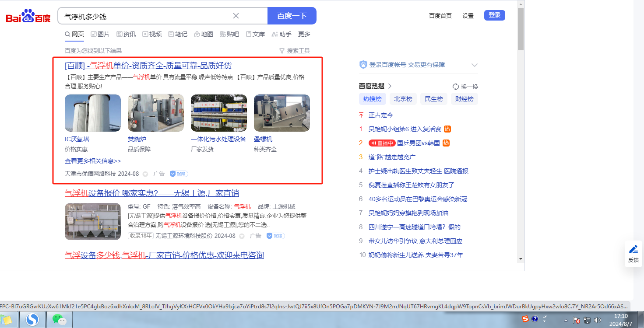The width and height of the screenshot is (644, 328).
Task: Click the 叠螺机 text link
Action: coord(263,139)
